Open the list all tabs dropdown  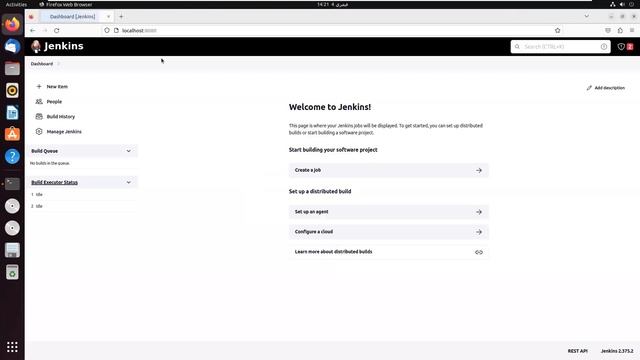pos(587,16)
